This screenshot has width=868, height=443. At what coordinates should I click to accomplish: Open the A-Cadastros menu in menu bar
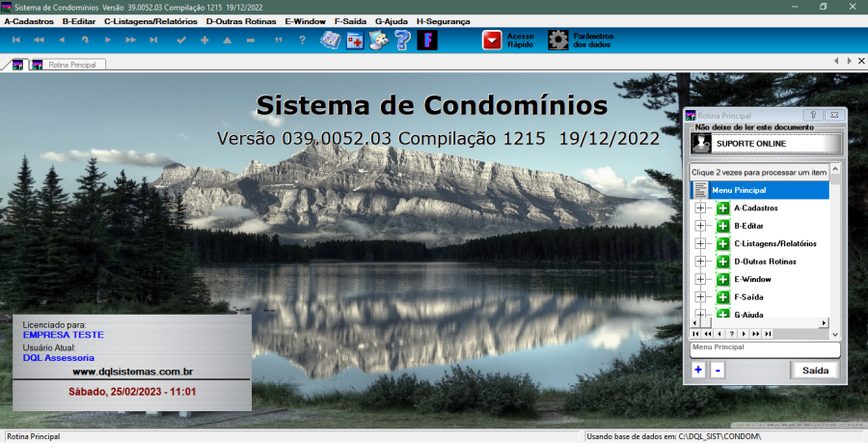(29, 20)
